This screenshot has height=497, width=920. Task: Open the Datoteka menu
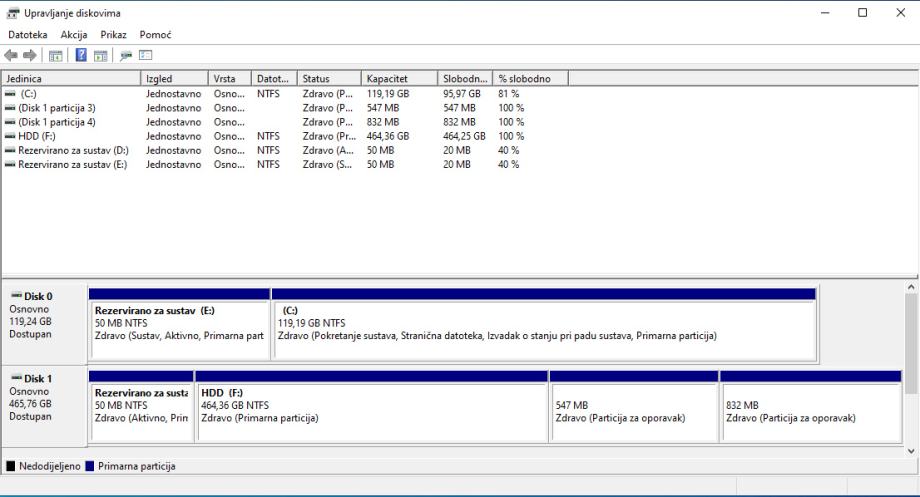coord(28,35)
